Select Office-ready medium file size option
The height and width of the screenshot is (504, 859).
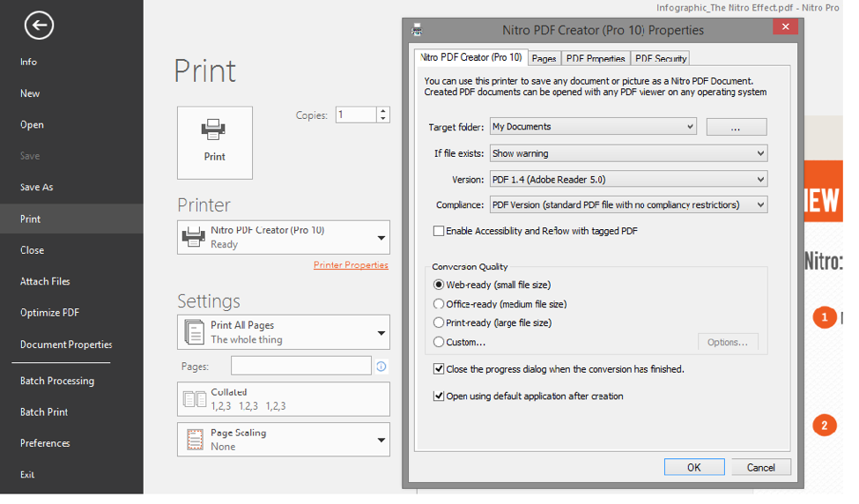(438, 304)
